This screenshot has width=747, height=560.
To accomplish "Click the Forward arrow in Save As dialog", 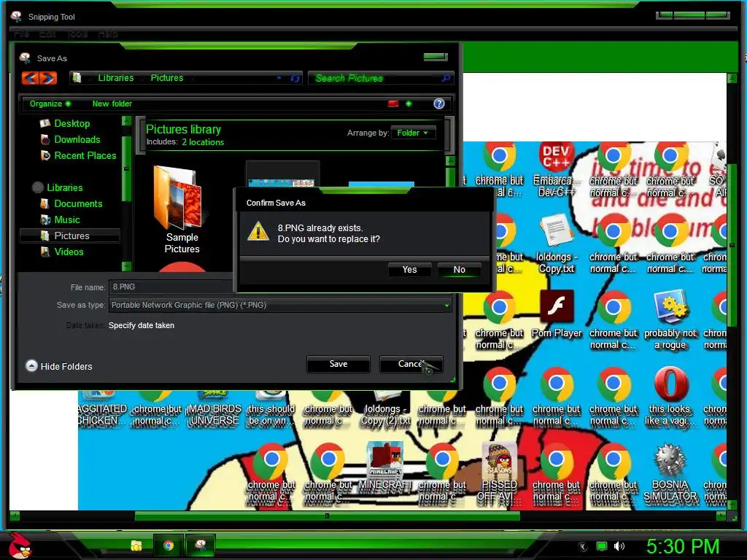I will point(48,77).
